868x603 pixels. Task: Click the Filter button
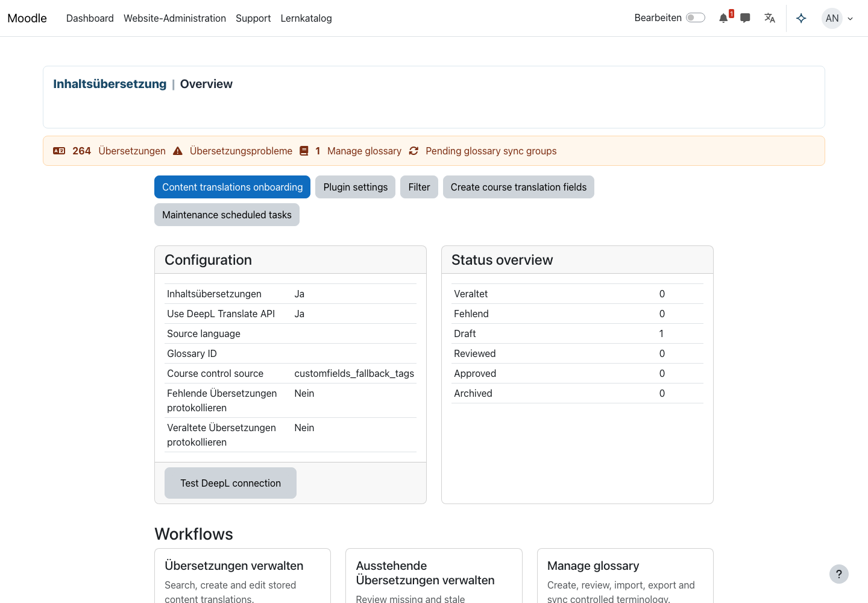point(419,187)
